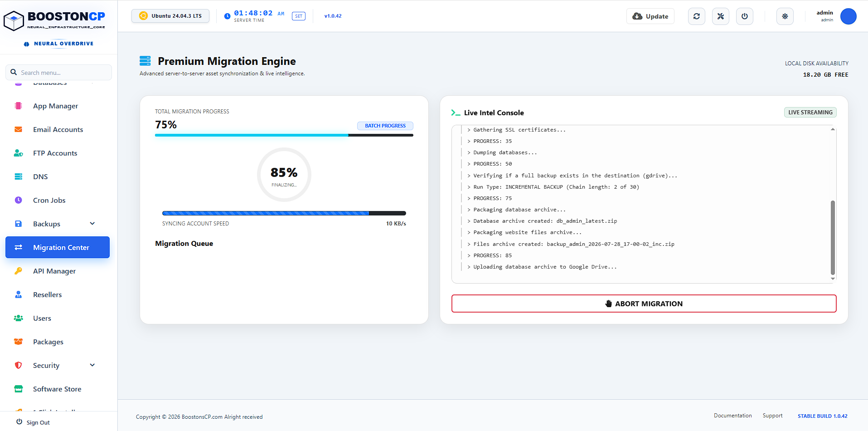This screenshot has height=431, width=868.
Task: Click the API Manager key icon
Action: click(x=18, y=271)
